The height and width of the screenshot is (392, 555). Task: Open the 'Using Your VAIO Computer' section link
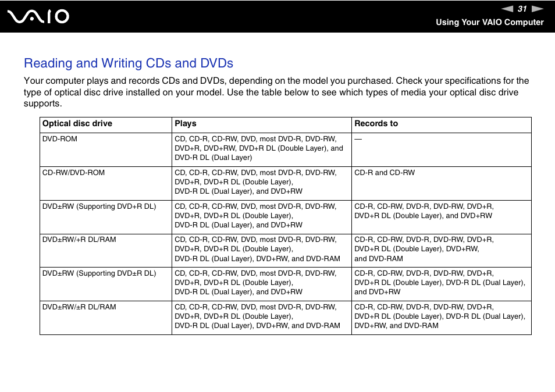[x=489, y=22]
